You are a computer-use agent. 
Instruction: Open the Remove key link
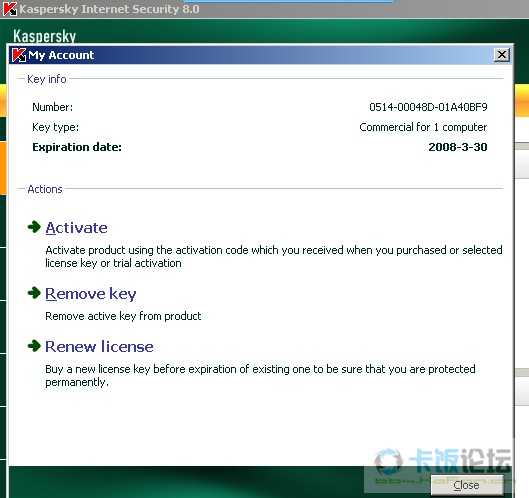91,294
